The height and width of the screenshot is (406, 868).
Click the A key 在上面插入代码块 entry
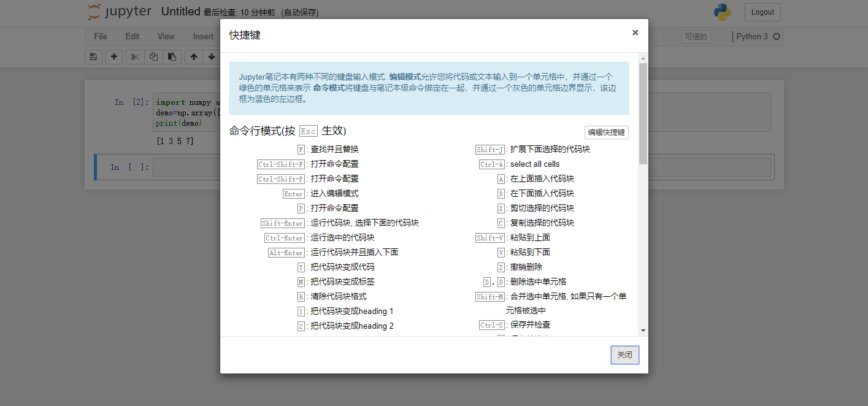[x=536, y=179]
